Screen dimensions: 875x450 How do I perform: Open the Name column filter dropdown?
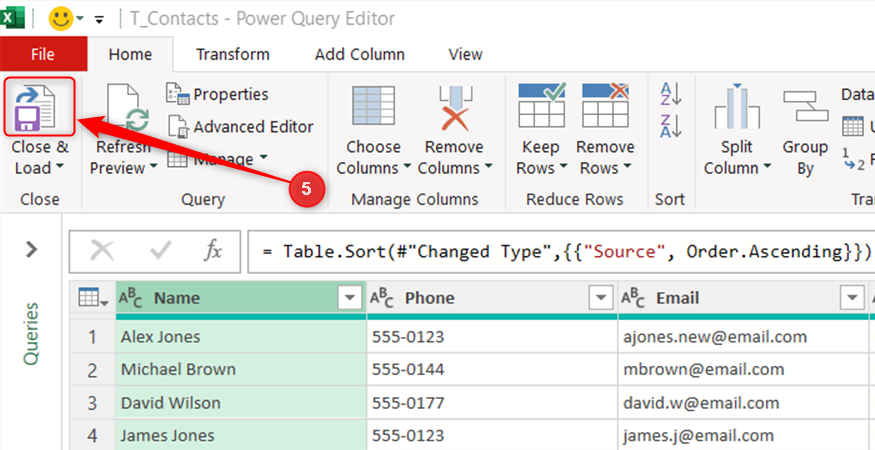(x=350, y=299)
